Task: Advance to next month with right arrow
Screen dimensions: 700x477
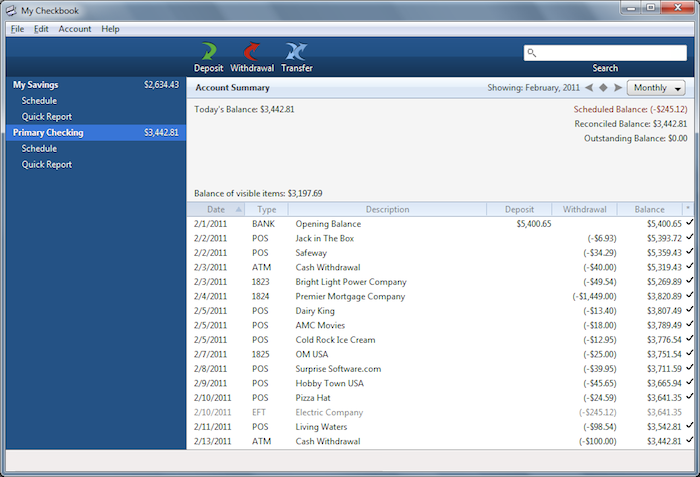Action: (617, 88)
